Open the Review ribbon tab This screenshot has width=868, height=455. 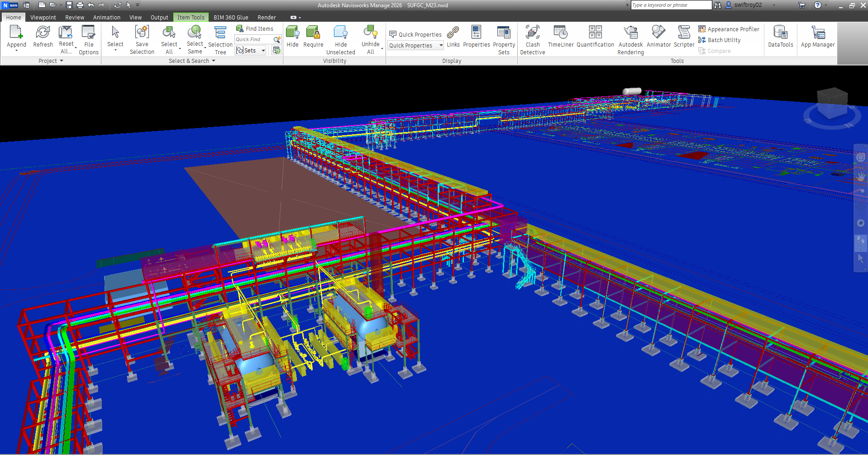coord(75,18)
